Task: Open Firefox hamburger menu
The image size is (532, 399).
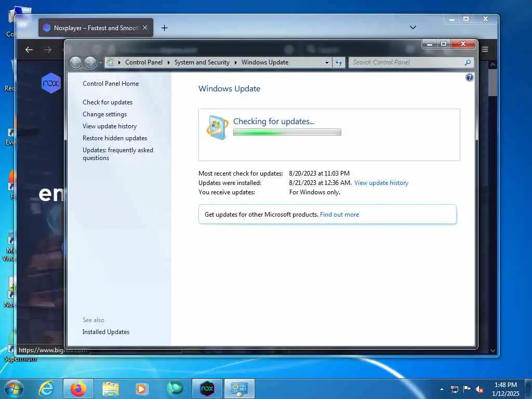Action: [x=485, y=49]
